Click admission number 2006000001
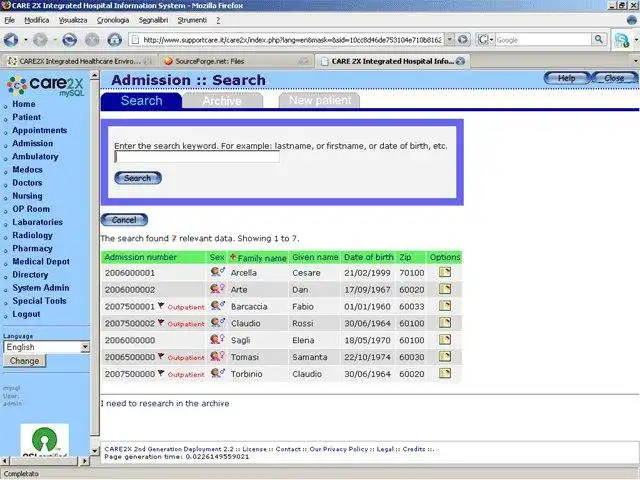 (x=130, y=273)
